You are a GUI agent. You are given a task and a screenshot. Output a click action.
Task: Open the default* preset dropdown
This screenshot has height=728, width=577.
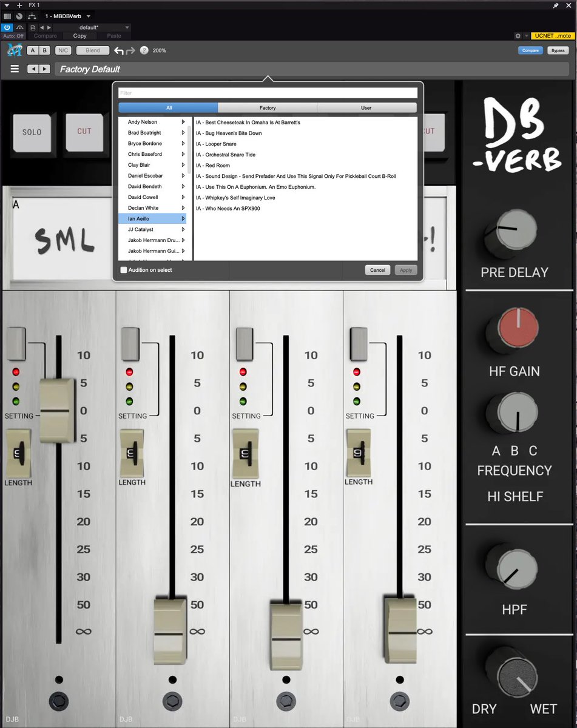[92, 27]
